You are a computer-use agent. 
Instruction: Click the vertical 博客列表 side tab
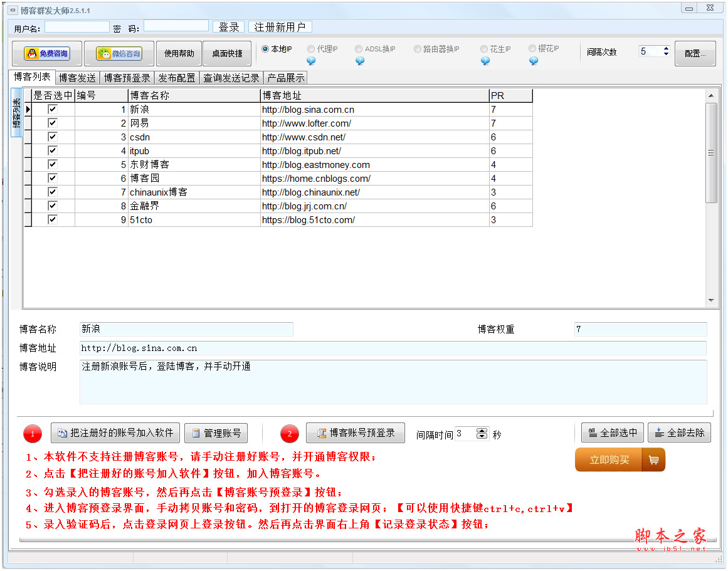[x=16, y=113]
